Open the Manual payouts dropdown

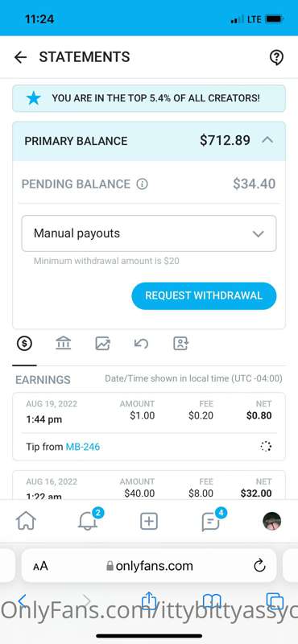click(x=149, y=233)
